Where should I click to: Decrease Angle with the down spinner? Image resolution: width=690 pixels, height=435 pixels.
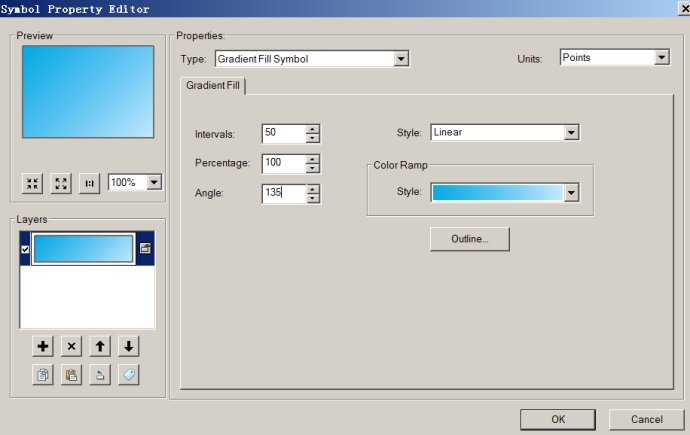(312, 198)
